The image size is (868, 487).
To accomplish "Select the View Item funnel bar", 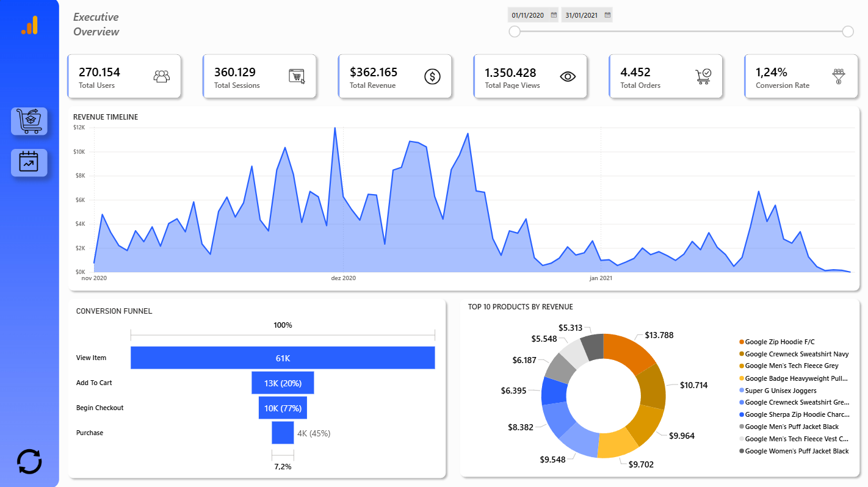I will pyautogui.click(x=283, y=358).
